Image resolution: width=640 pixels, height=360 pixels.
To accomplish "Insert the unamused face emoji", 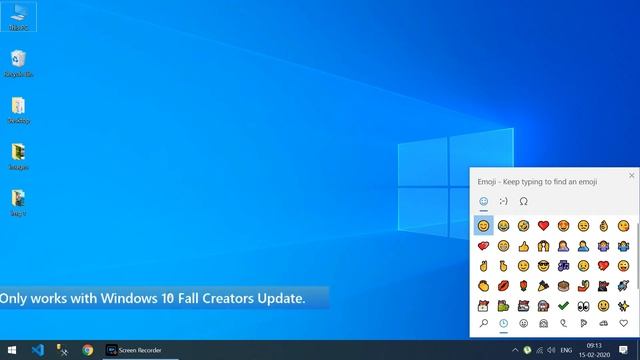I will click(x=583, y=226).
